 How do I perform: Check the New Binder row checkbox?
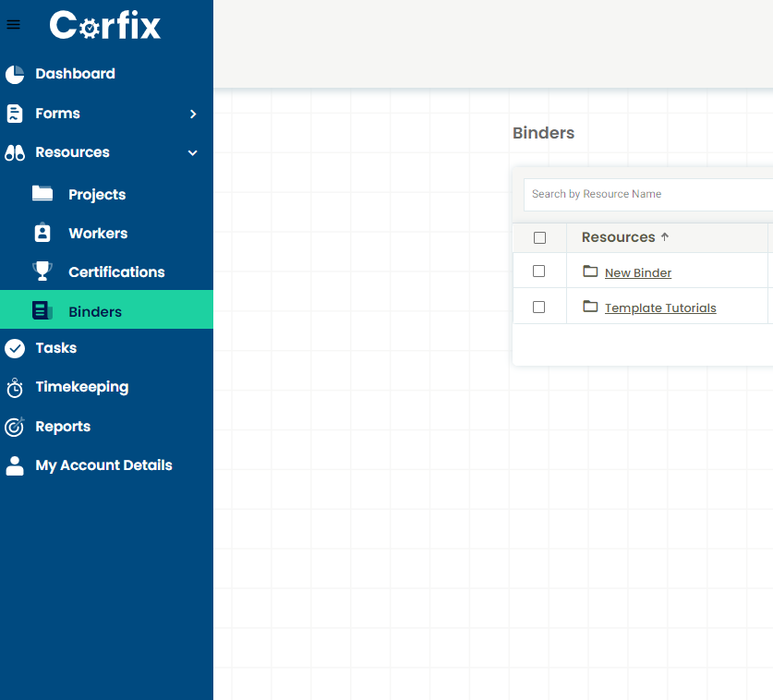[539, 272]
